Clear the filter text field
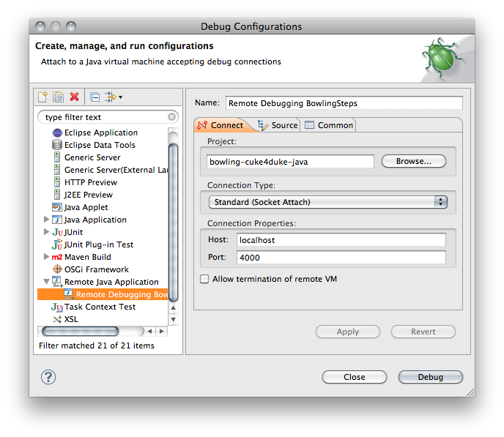This screenshot has height=437, width=504. point(171,117)
